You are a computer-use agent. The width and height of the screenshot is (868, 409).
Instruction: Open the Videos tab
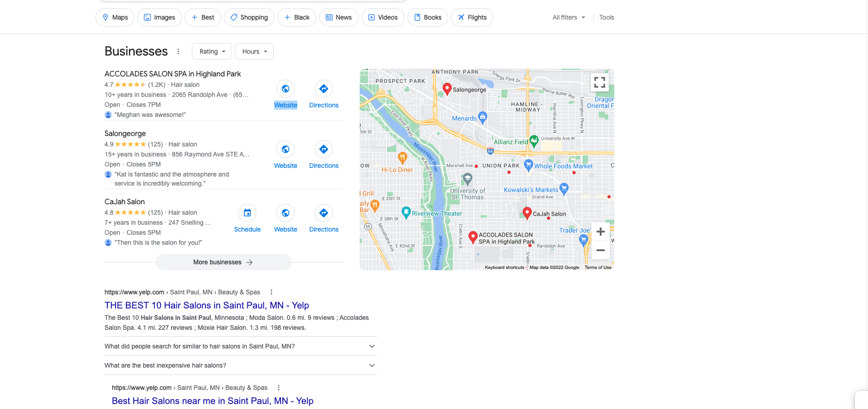coord(383,17)
